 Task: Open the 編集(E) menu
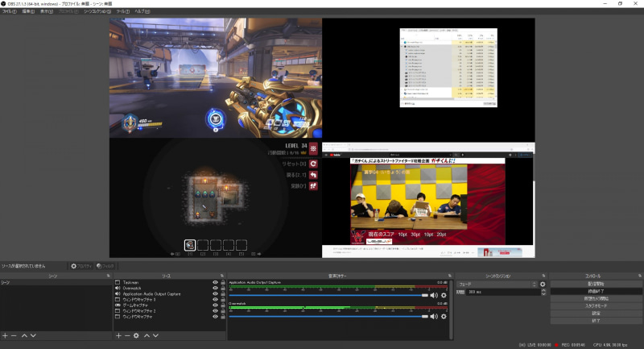pyautogui.click(x=28, y=11)
